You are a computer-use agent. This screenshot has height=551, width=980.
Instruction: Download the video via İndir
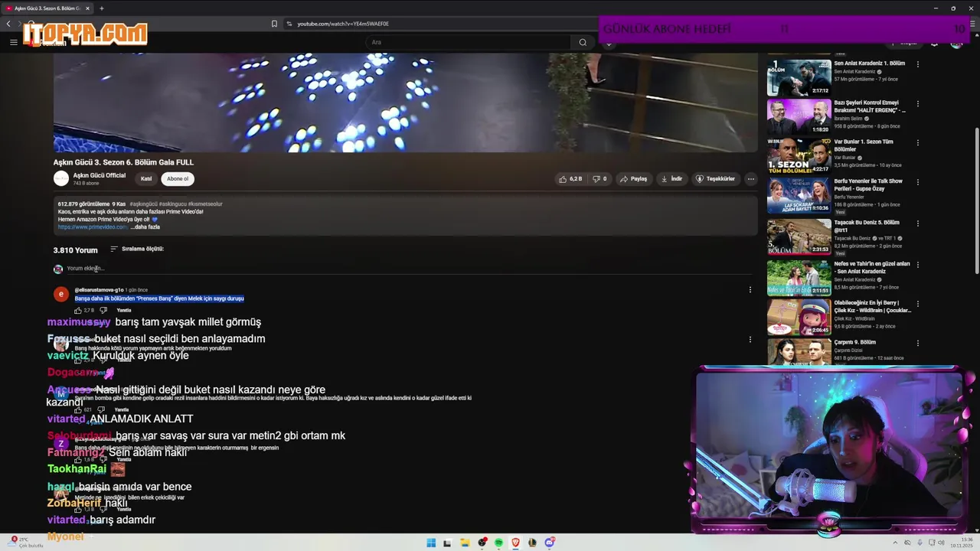coord(671,179)
